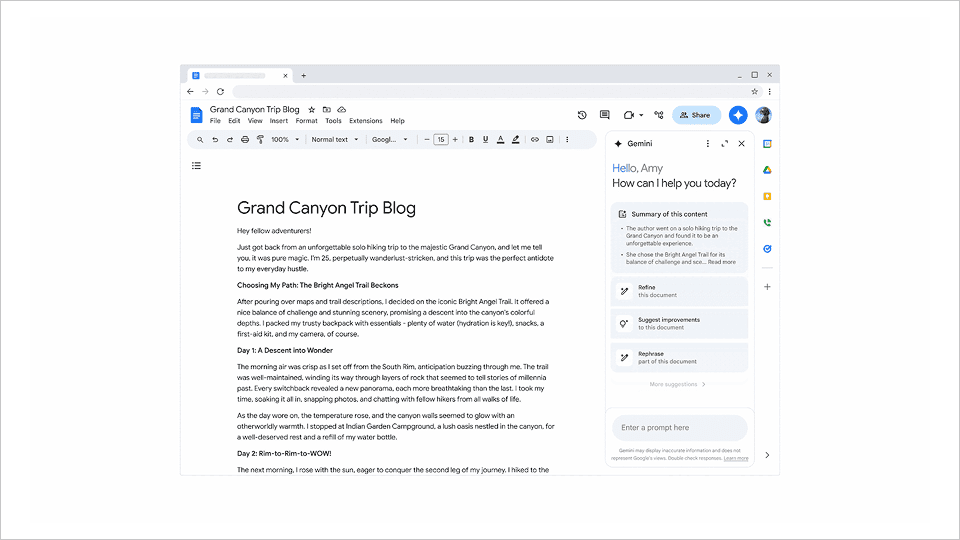This screenshot has height=540, width=960.
Task: Open the Google Docs home icon
Action: click(196, 115)
